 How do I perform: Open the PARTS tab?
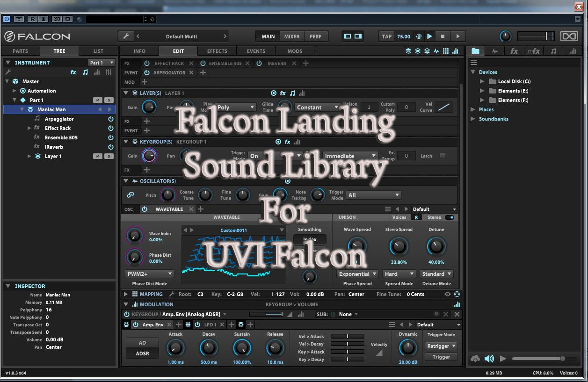point(20,51)
